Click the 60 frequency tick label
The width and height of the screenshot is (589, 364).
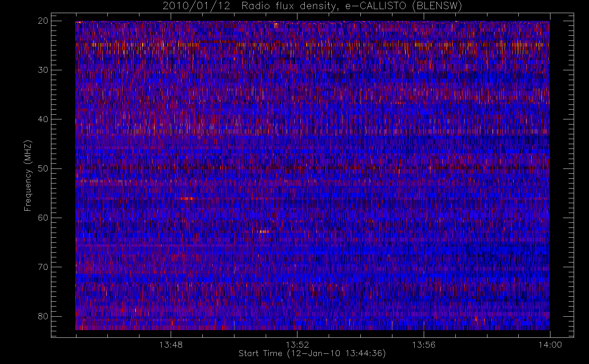[x=43, y=218]
